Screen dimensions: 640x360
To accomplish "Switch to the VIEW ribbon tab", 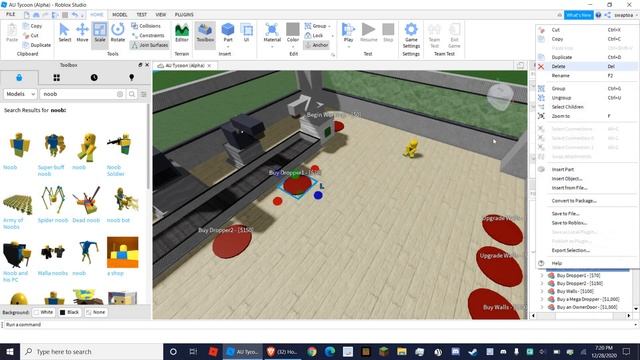I will point(160,14).
